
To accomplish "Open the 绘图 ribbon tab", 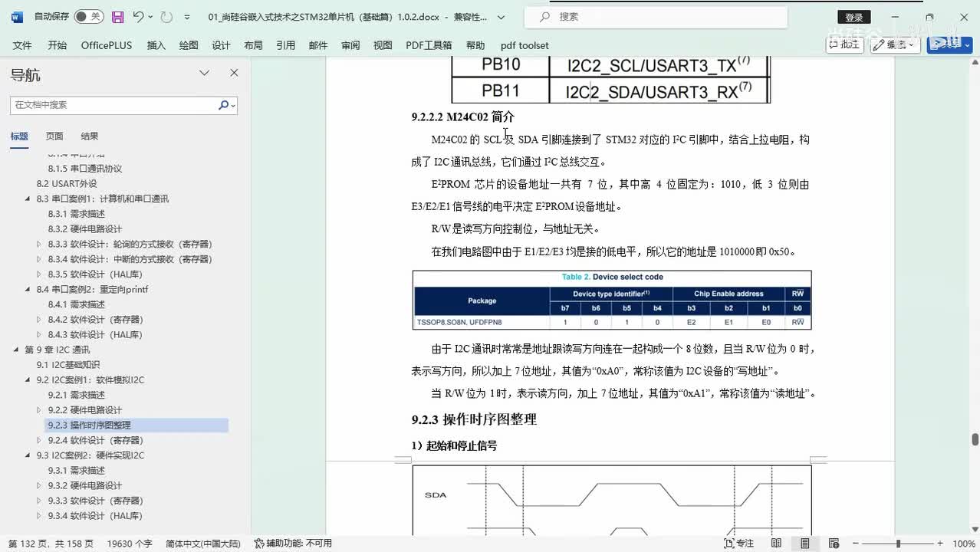I will pyautogui.click(x=189, y=45).
